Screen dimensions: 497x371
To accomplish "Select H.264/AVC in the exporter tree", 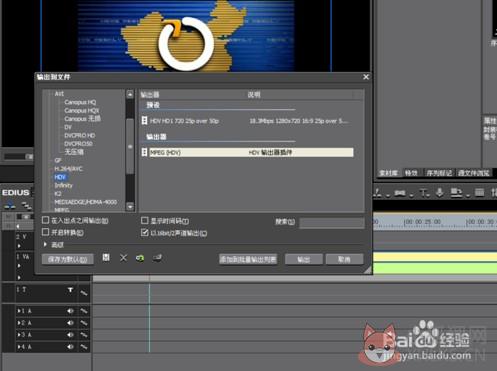I will click(68, 169).
